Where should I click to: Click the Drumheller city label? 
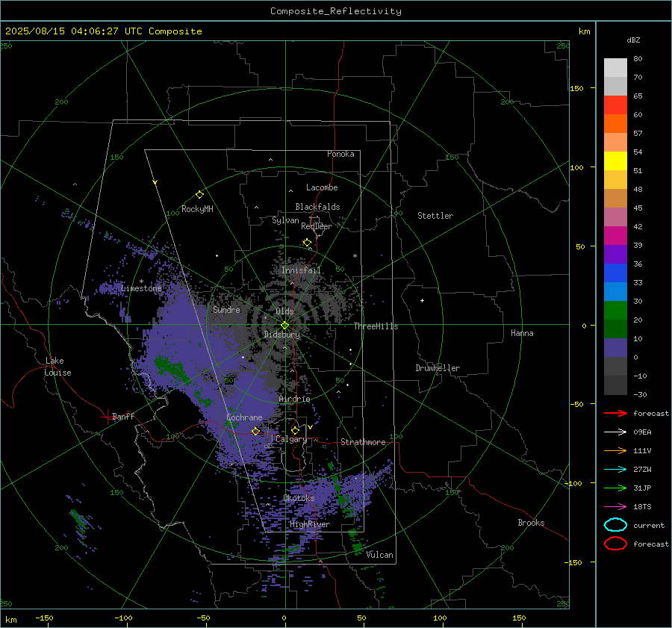(x=438, y=368)
